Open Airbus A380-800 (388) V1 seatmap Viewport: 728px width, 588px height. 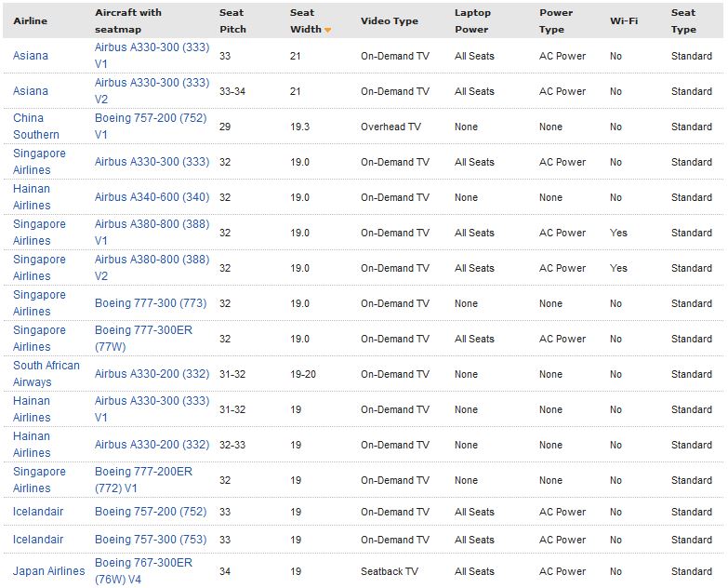[152, 233]
